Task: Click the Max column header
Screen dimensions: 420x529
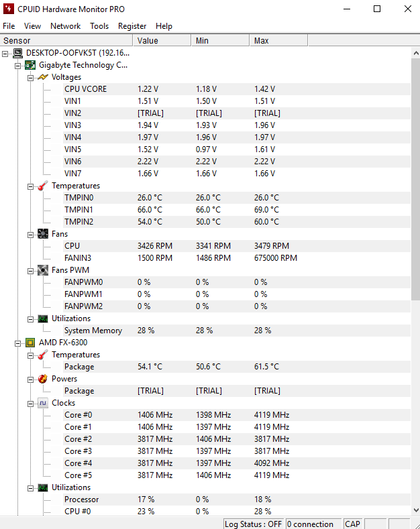Action: (x=278, y=40)
